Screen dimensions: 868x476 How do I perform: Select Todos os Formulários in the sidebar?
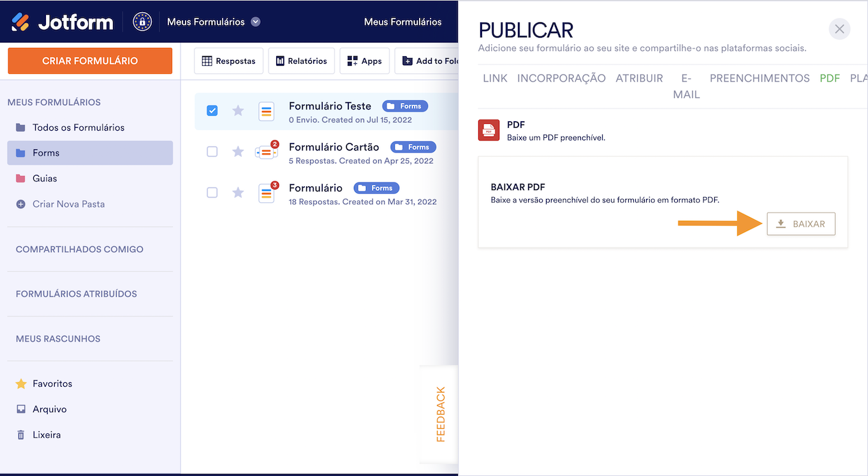click(90, 128)
